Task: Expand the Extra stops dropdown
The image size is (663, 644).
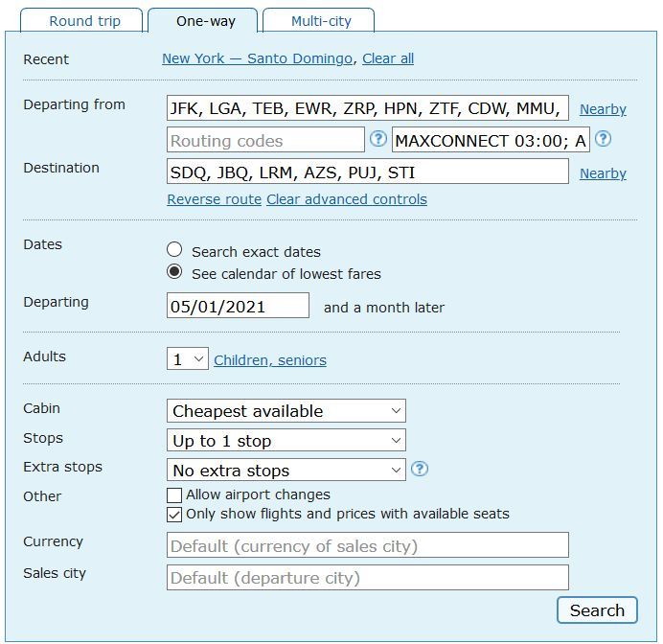Action: [x=286, y=470]
